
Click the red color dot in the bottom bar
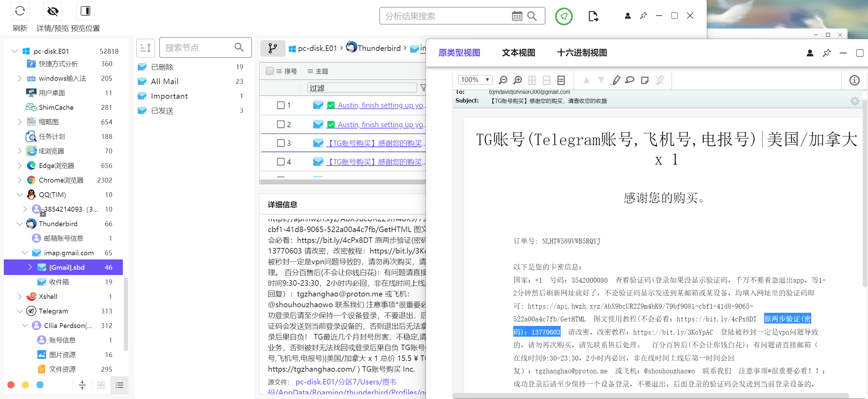[x=11, y=385]
